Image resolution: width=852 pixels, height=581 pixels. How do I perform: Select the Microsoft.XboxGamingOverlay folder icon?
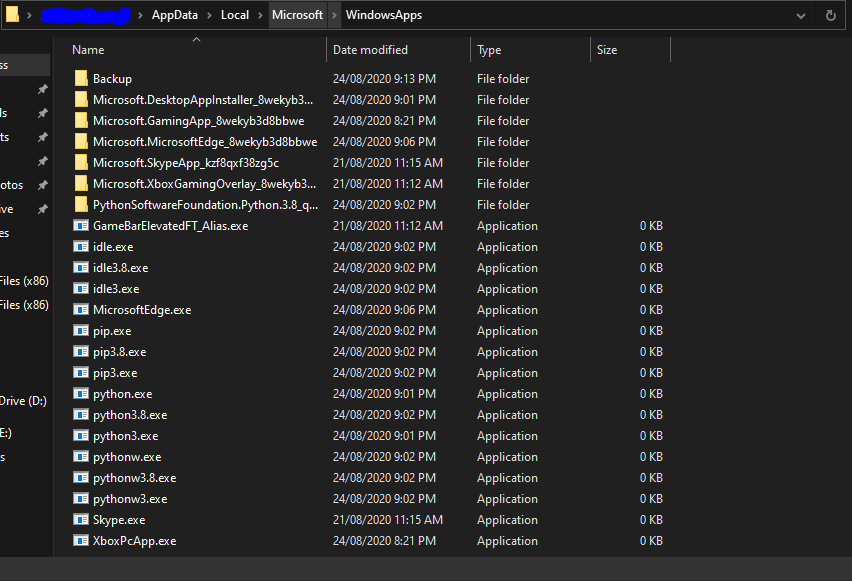point(81,184)
